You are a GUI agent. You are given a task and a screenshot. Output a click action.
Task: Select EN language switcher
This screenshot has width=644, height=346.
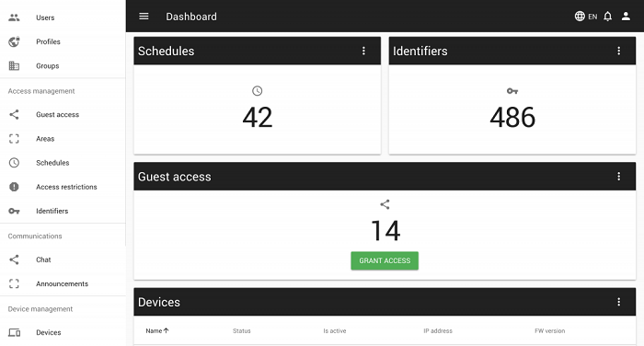(x=592, y=17)
